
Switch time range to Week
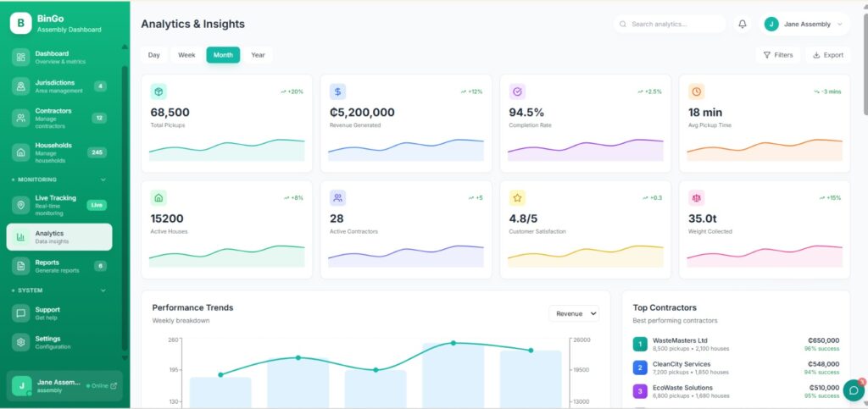tap(186, 55)
